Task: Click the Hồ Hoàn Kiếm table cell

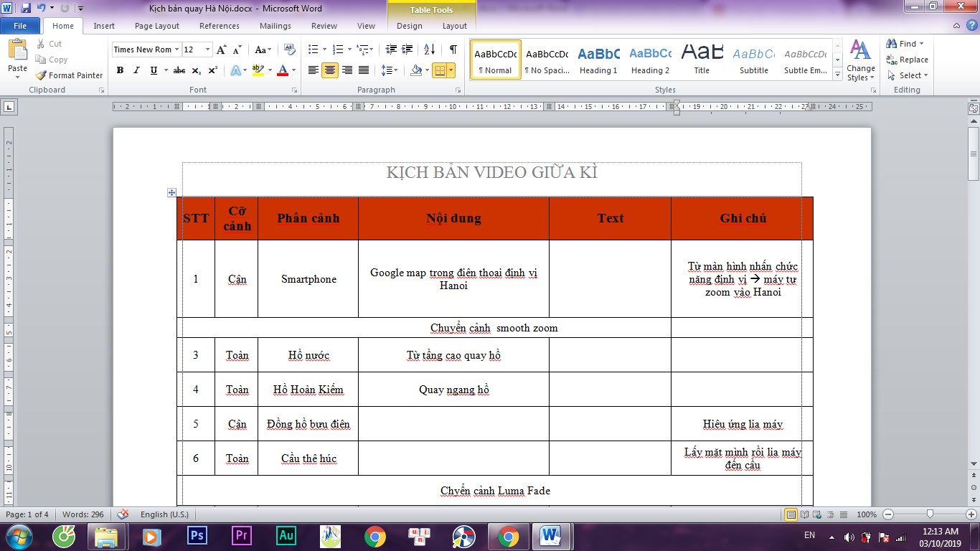Action: coord(308,390)
